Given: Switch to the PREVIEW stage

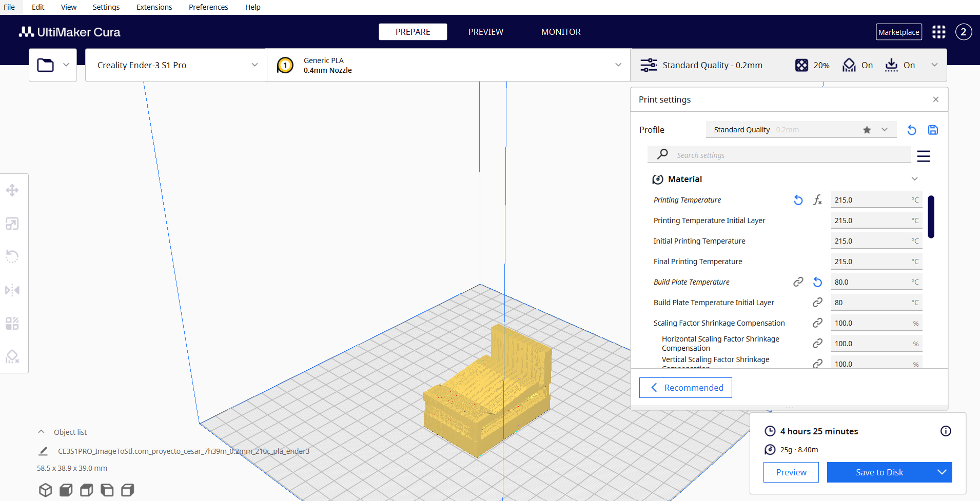Looking at the screenshot, I should 486,32.
